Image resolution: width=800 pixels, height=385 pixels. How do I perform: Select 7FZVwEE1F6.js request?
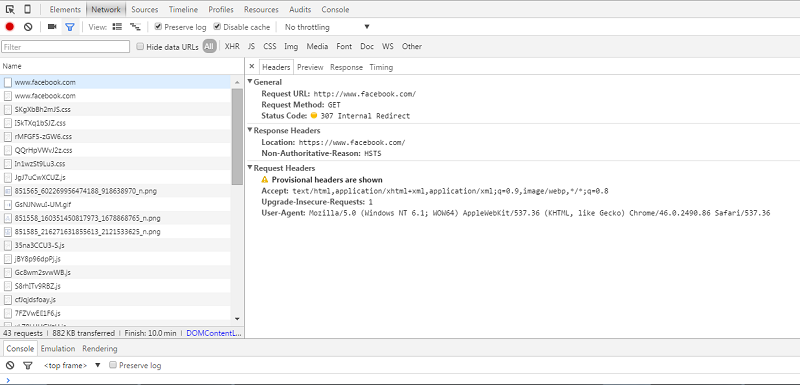(x=116, y=313)
